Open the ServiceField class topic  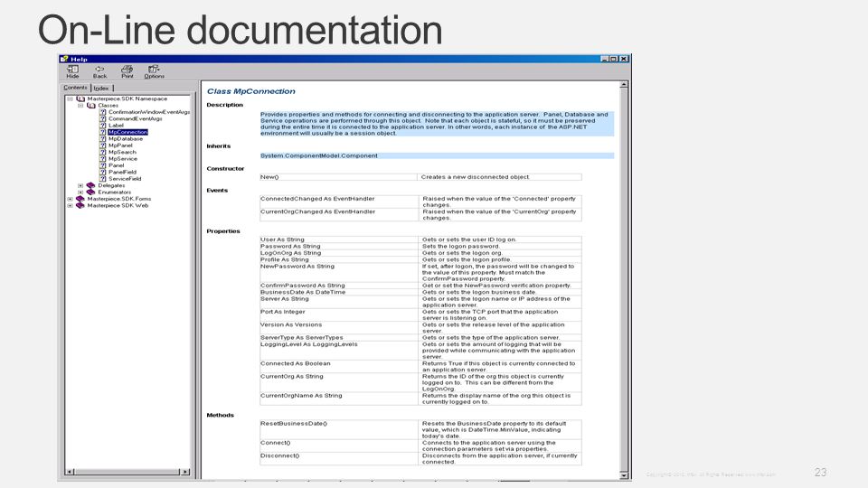[x=125, y=178]
